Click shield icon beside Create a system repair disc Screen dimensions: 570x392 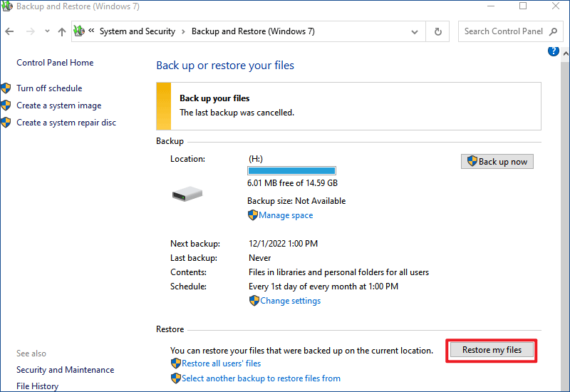(x=6, y=123)
